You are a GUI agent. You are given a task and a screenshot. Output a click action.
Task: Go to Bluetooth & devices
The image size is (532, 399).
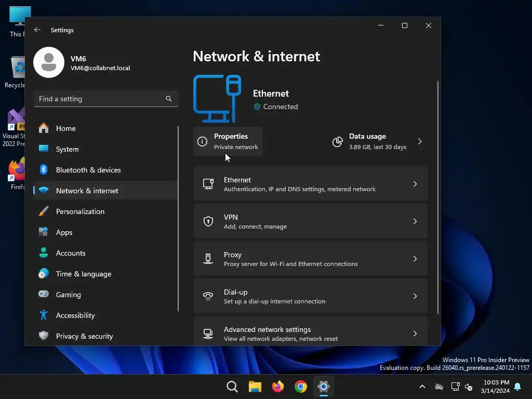(x=105, y=170)
